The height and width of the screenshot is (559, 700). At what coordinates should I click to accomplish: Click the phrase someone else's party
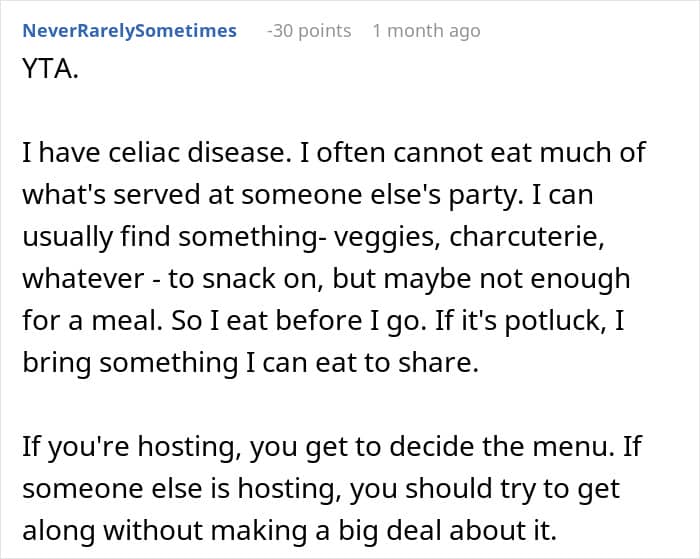click(x=382, y=196)
